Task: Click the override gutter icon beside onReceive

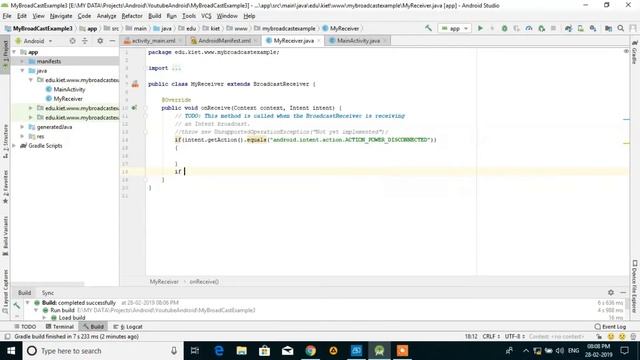Action: click(x=134, y=108)
